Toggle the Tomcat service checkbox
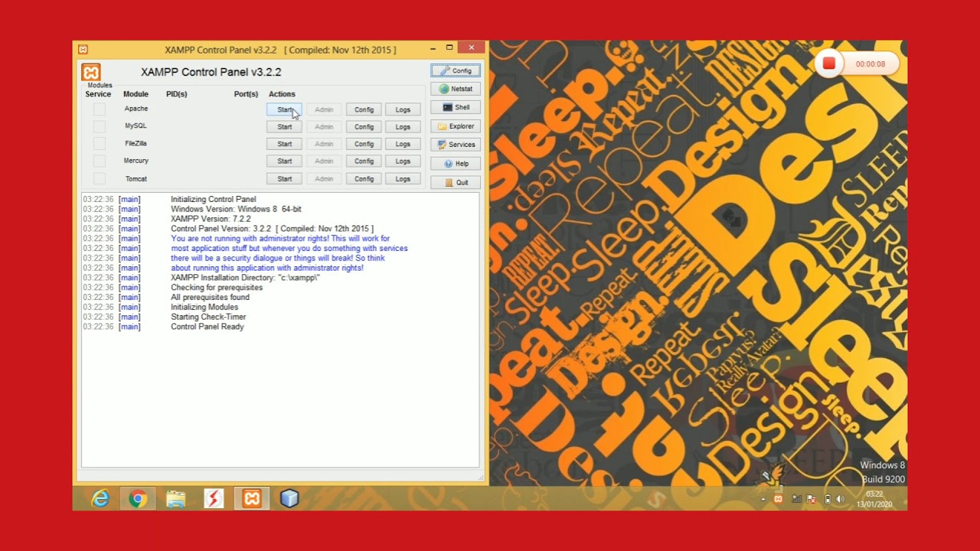This screenshot has width=980, height=551. [x=100, y=178]
